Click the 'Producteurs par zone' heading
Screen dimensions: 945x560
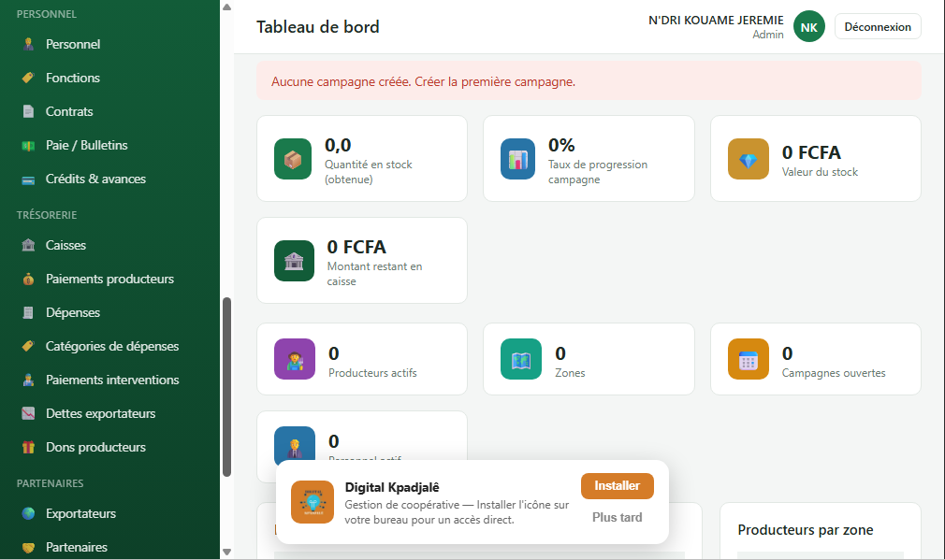point(806,530)
